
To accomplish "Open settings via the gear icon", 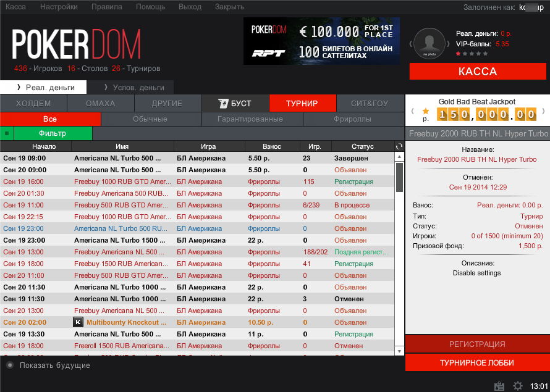I will (x=518, y=386).
